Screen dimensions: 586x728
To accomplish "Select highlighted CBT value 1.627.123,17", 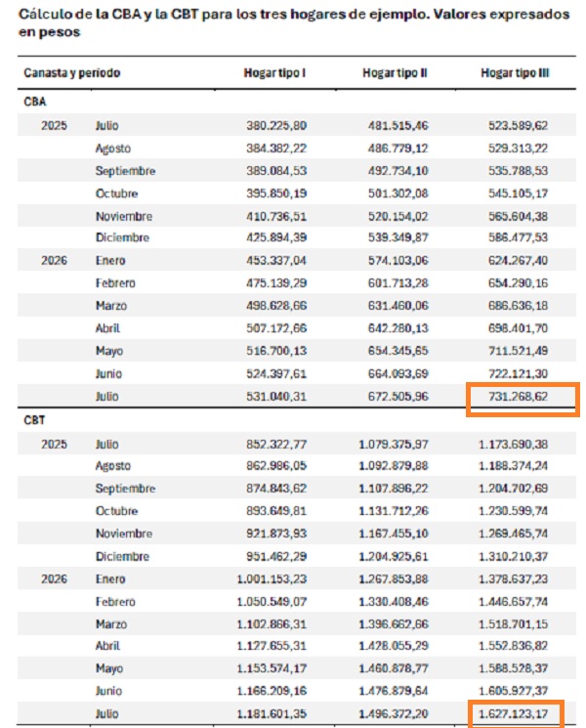I will pyautogui.click(x=513, y=713).
